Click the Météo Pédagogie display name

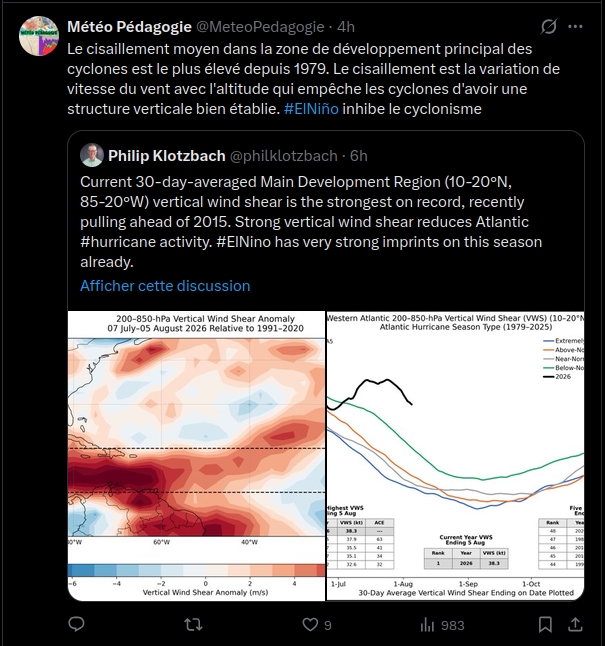coord(129,27)
